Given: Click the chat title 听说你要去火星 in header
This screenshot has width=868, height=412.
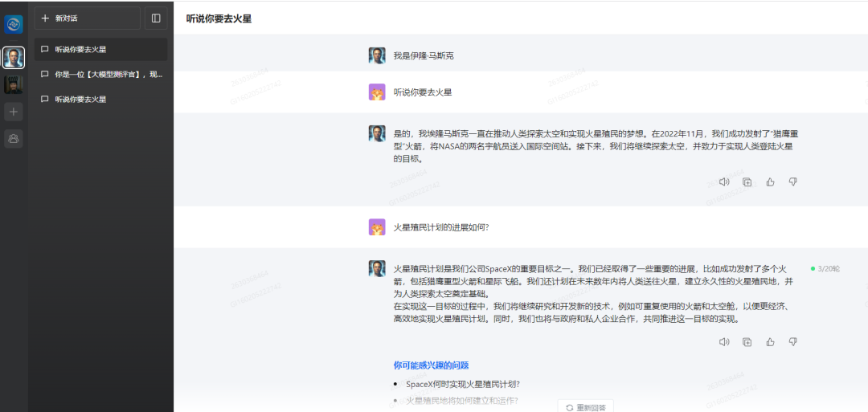Looking at the screenshot, I should click(x=219, y=18).
